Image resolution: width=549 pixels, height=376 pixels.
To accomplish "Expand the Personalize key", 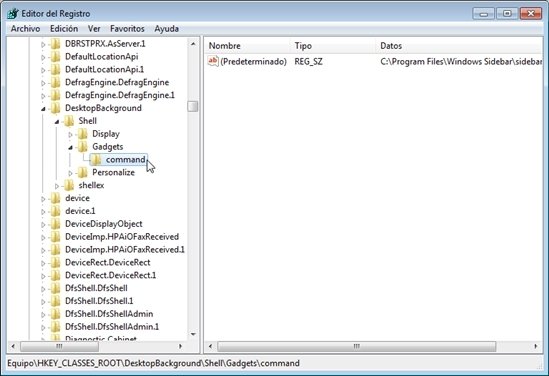I will (x=70, y=173).
